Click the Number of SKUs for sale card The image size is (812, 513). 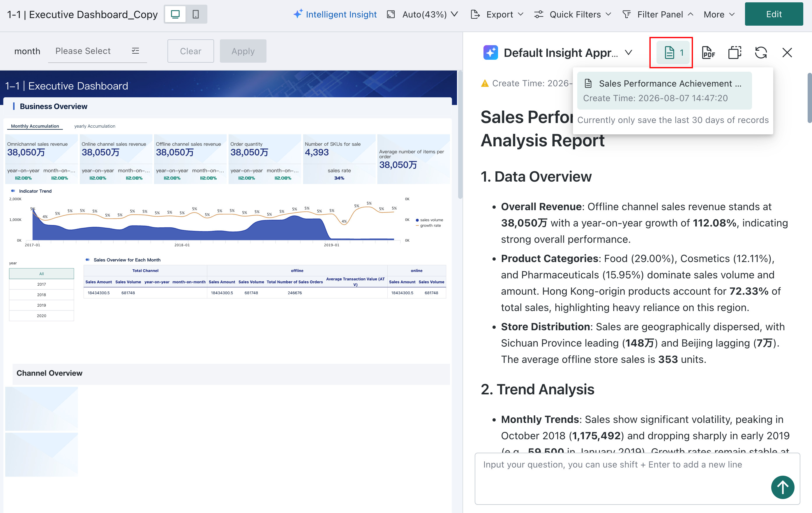[x=339, y=159]
